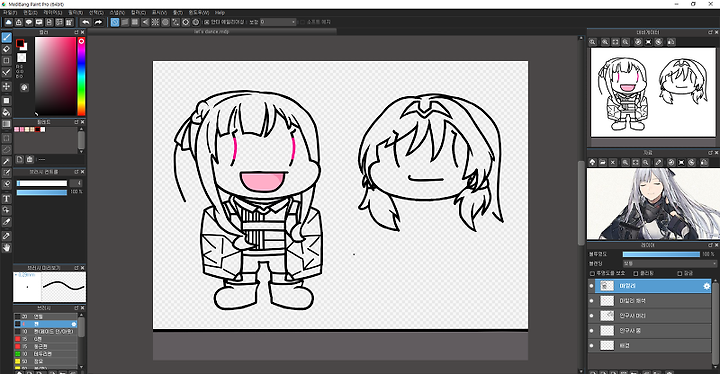
Task: Click the brush size slider in brush control
Action: 42,183
